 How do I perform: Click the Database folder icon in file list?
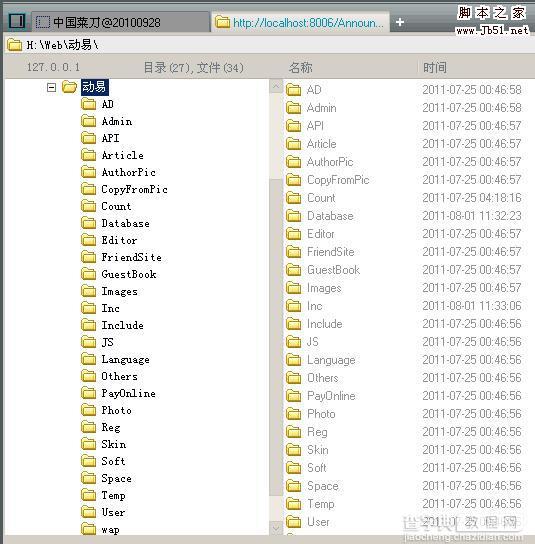(294, 216)
